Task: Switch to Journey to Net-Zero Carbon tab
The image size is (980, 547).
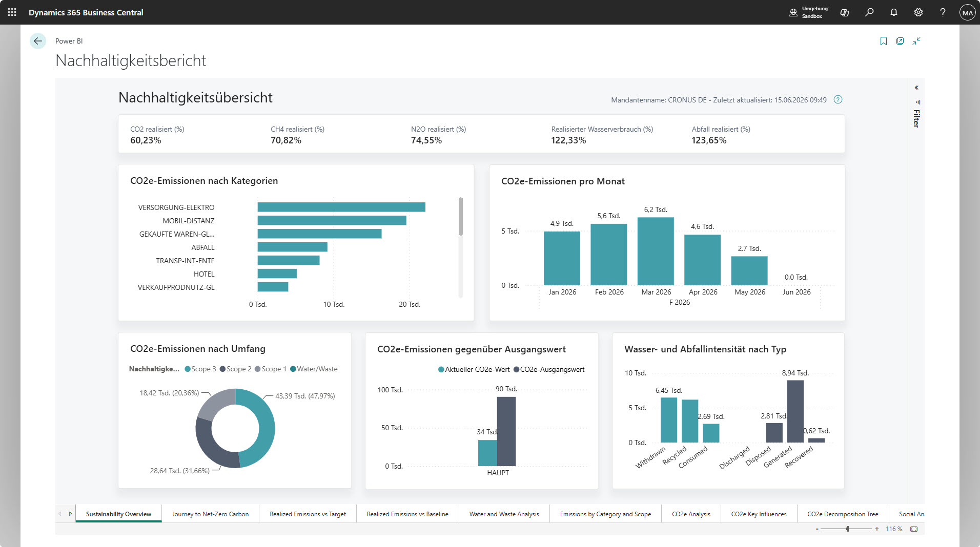Action: pos(210,514)
